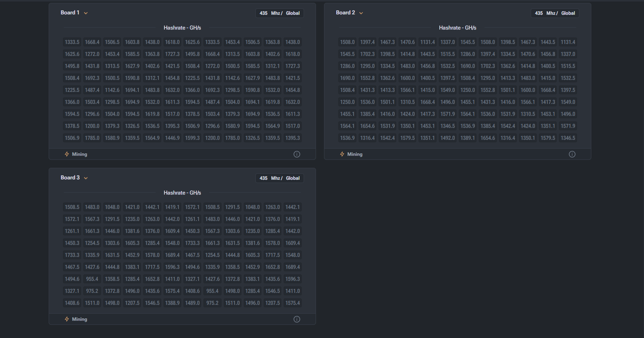Click the Mining status label on Board 1
Image resolution: width=644 pixels, height=338 pixels.
[79, 154]
